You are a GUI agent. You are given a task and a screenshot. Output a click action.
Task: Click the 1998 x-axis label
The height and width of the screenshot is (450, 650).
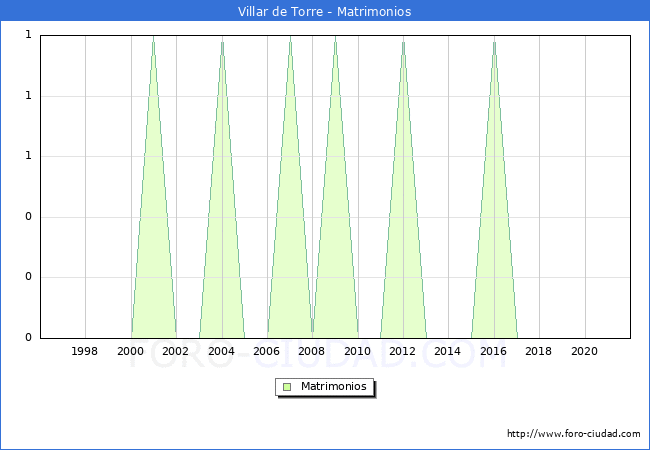click(85, 351)
